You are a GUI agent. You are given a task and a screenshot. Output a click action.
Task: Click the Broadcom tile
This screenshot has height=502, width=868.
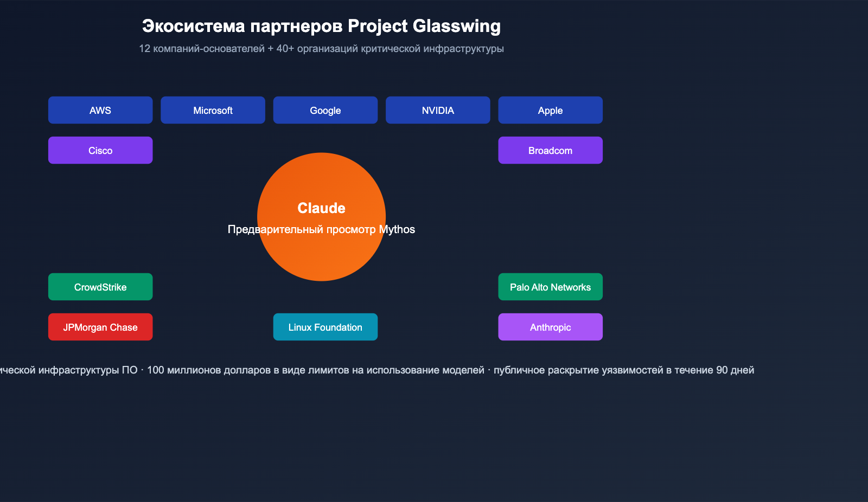point(550,150)
